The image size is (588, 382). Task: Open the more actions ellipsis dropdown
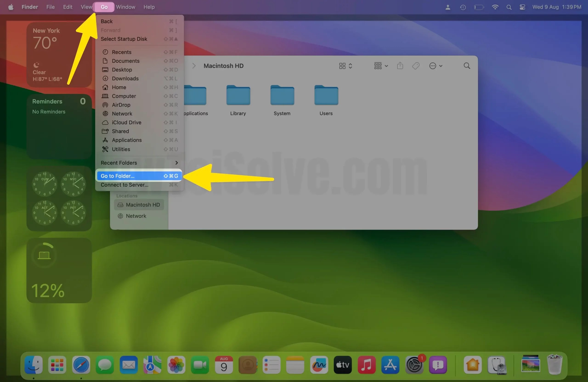[x=435, y=66]
